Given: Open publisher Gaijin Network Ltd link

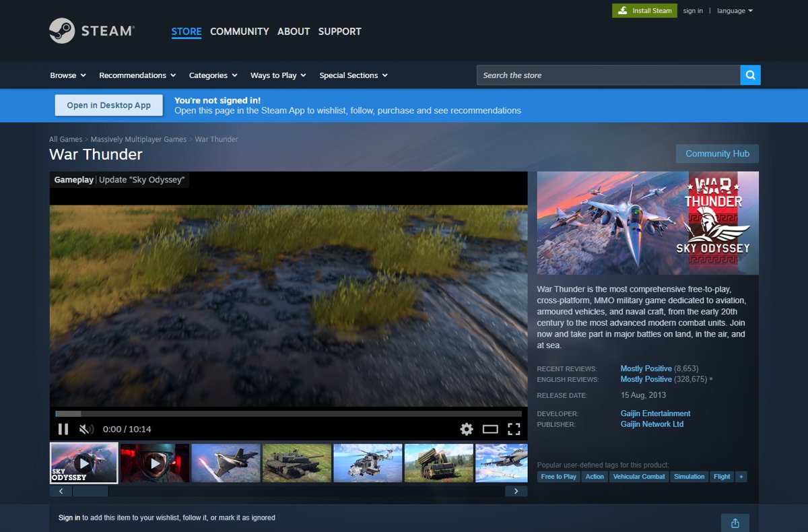Looking at the screenshot, I should click(x=652, y=424).
